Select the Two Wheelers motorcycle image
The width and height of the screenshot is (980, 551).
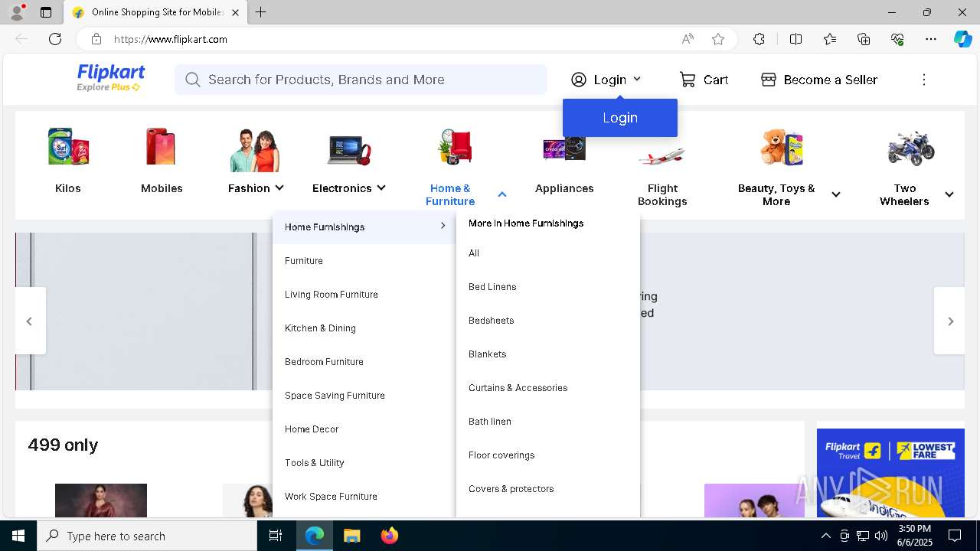tap(911, 148)
